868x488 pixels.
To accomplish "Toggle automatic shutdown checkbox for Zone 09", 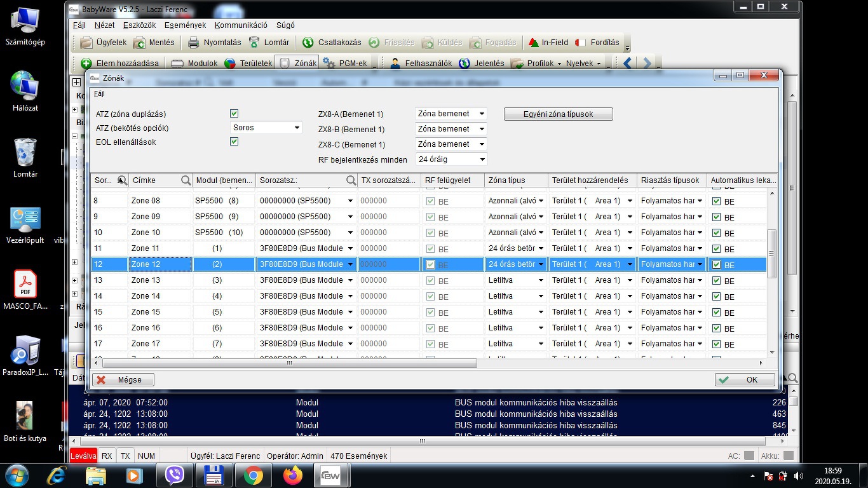I will 716,217.
